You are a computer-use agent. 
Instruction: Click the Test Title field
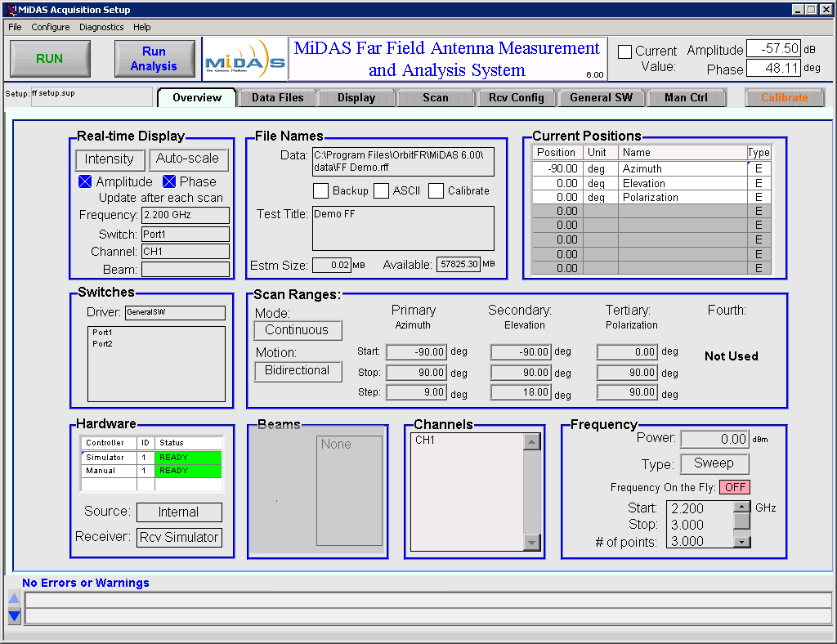click(403, 228)
